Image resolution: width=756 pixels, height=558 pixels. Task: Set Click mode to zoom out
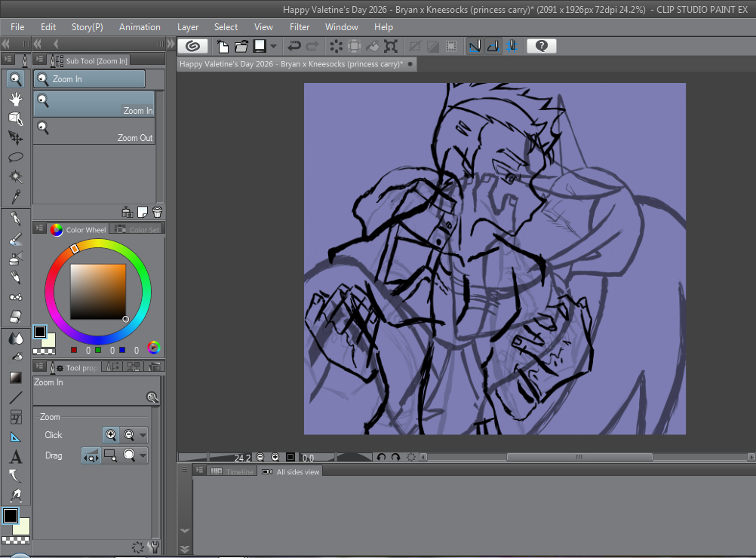coord(129,435)
